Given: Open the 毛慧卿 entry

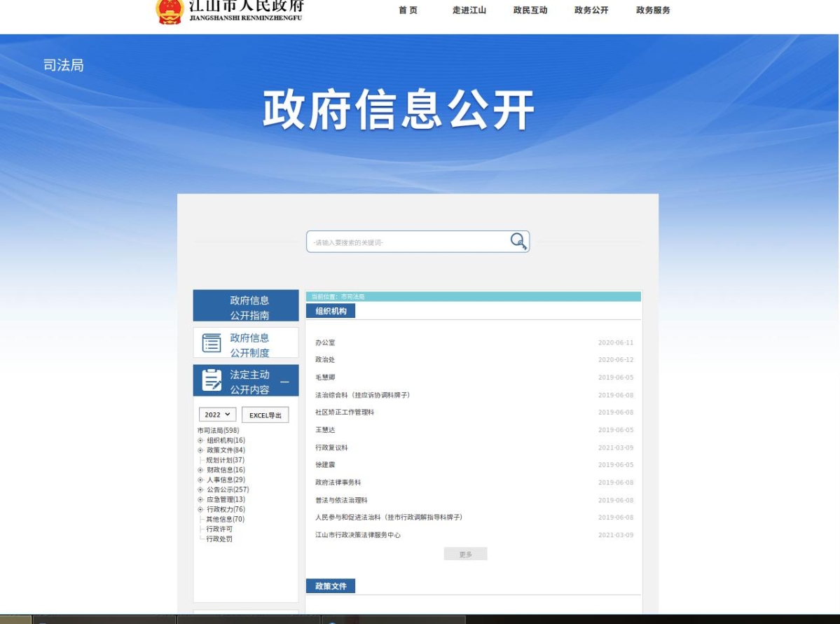Looking at the screenshot, I should pyautogui.click(x=325, y=377).
